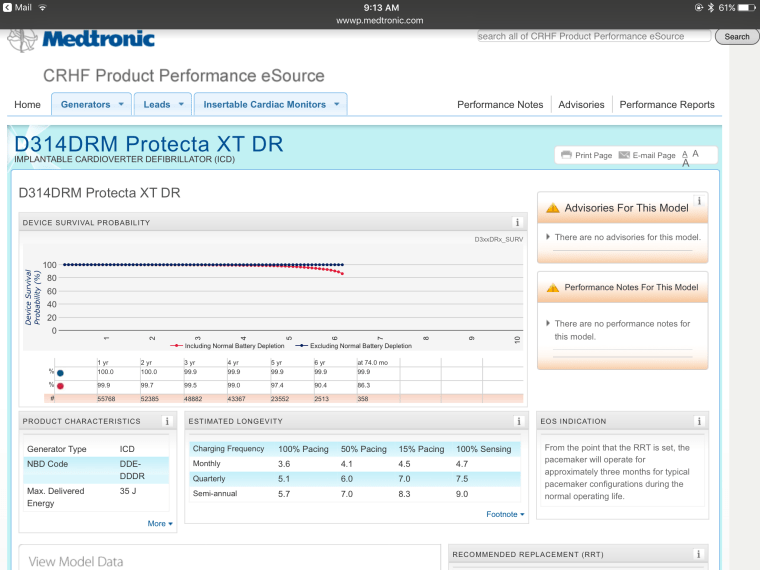Expand the Footnote under Estimated Longevity
760x570 pixels.
click(505, 514)
